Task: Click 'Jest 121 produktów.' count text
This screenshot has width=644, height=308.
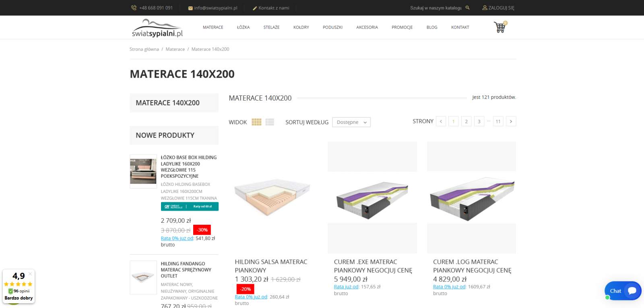Action: tap(494, 97)
